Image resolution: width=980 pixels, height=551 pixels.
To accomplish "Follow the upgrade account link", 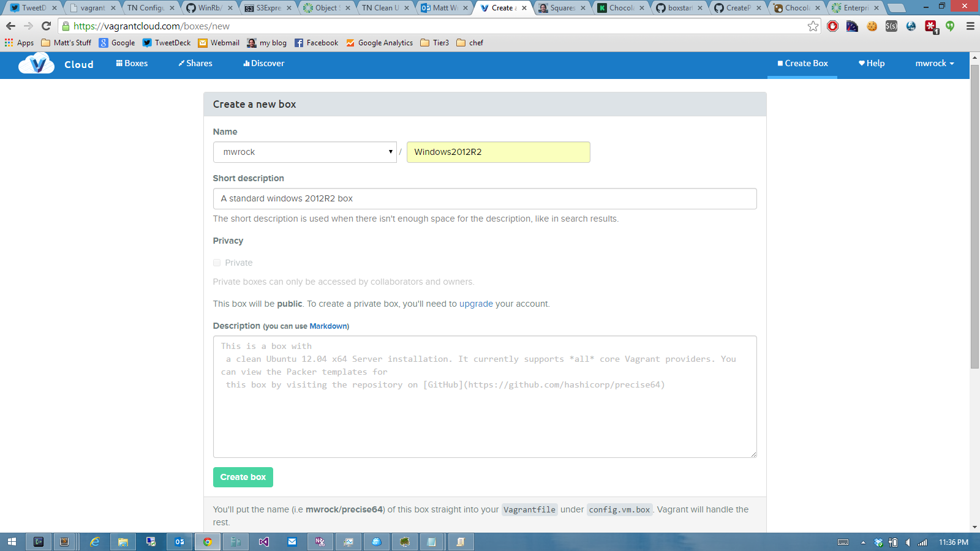I will 476,304.
